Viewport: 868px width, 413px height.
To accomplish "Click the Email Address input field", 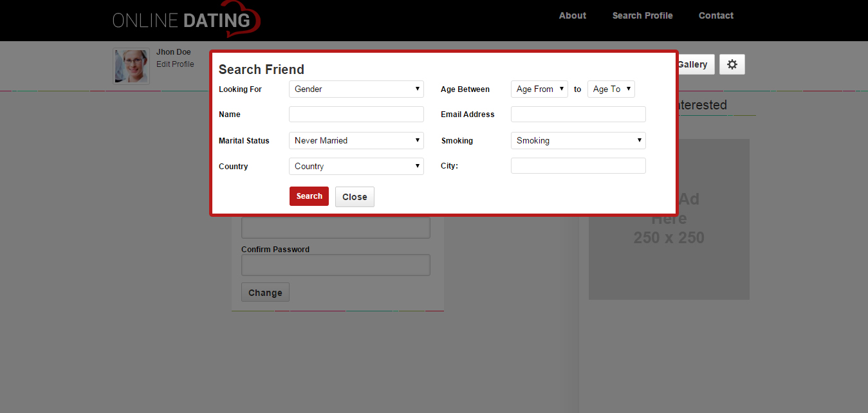I will [x=578, y=115].
